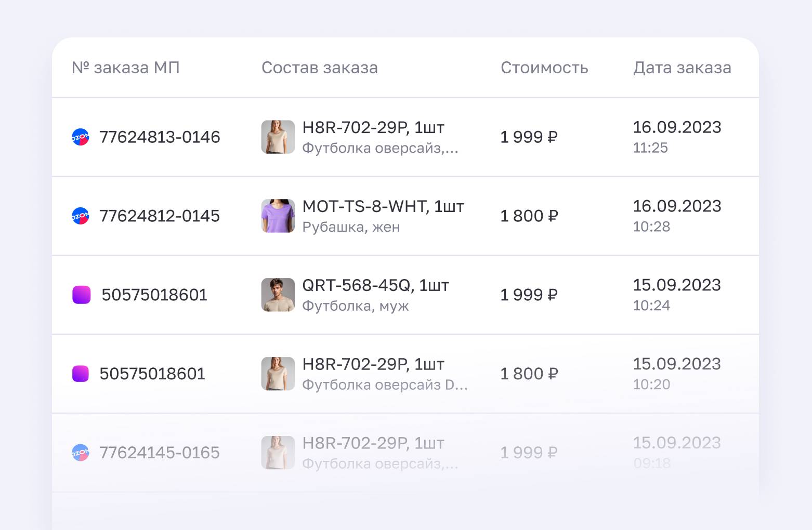Click Ozon icon beside order 77624812-0145

point(81,216)
